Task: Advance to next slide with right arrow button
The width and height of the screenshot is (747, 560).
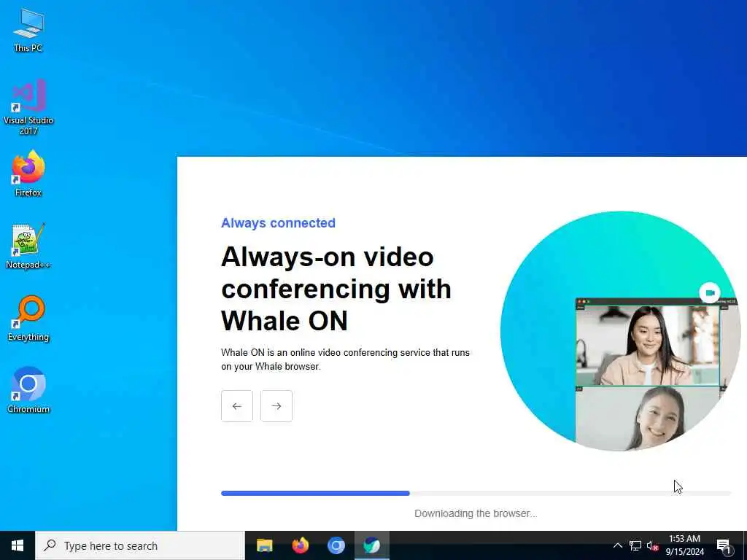Action: click(x=276, y=406)
